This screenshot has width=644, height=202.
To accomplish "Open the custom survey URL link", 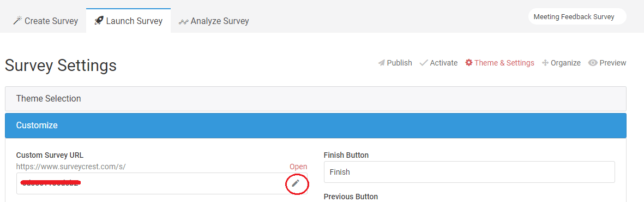I will 298,167.
